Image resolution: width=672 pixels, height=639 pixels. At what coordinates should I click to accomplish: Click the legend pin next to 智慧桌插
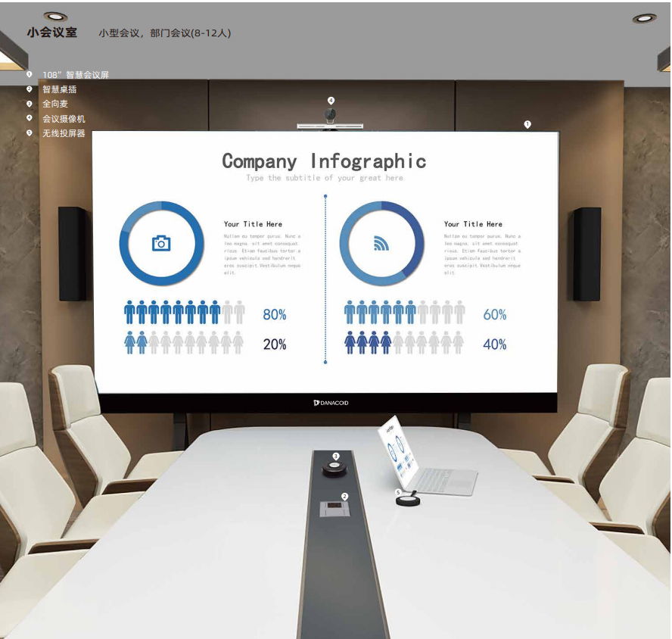pos(30,89)
